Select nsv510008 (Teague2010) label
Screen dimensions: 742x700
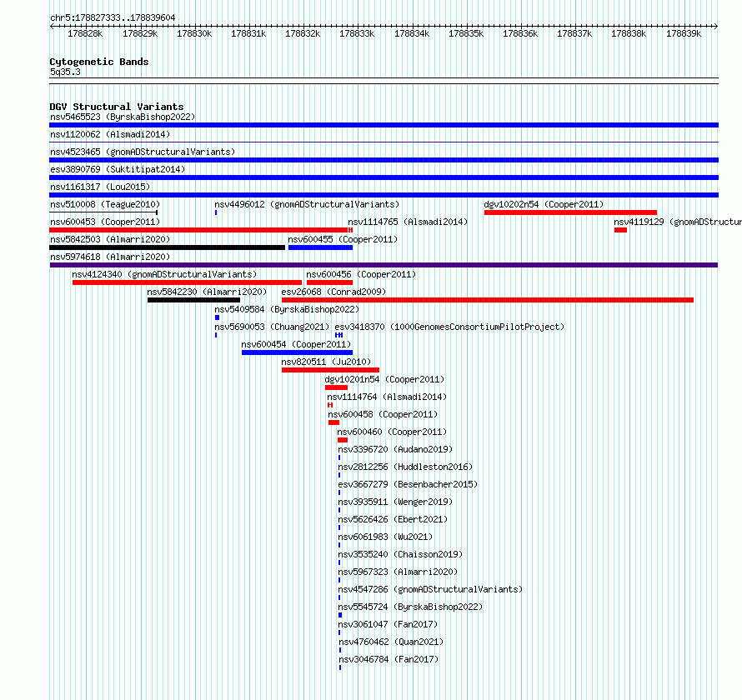105,204
